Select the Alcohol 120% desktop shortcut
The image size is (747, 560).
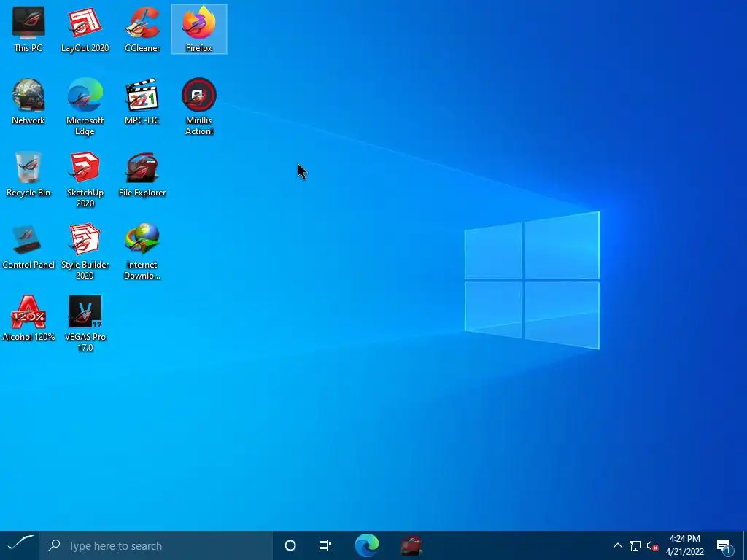click(x=28, y=318)
